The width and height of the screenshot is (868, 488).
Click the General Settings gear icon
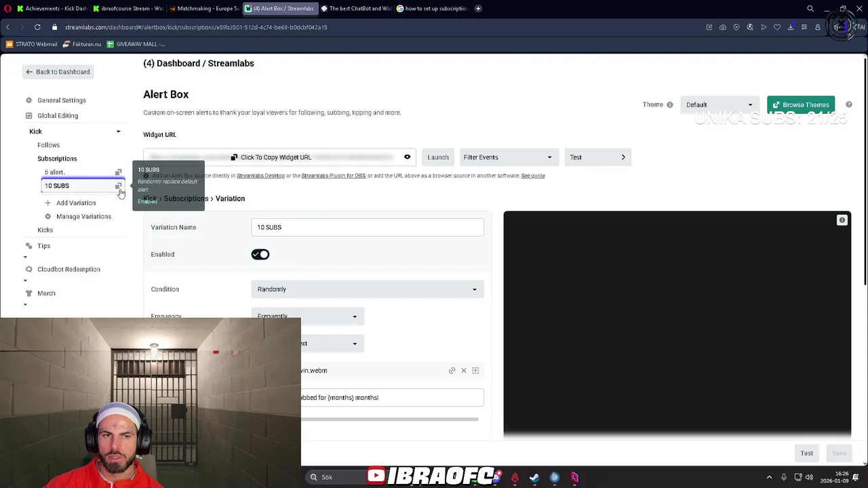(28, 100)
